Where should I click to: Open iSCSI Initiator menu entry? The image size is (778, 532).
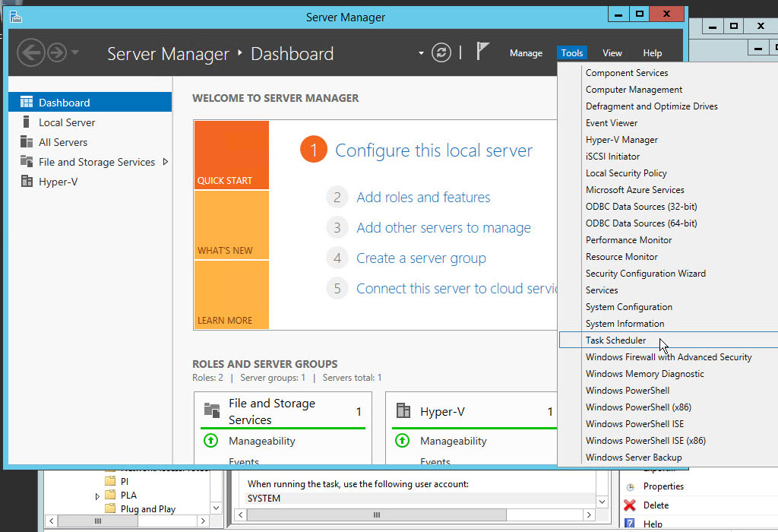(612, 157)
